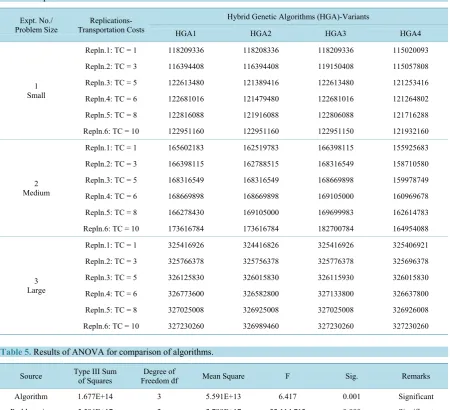
Task: Click cell 166278430 under HGA1
Action: tap(186, 212)
